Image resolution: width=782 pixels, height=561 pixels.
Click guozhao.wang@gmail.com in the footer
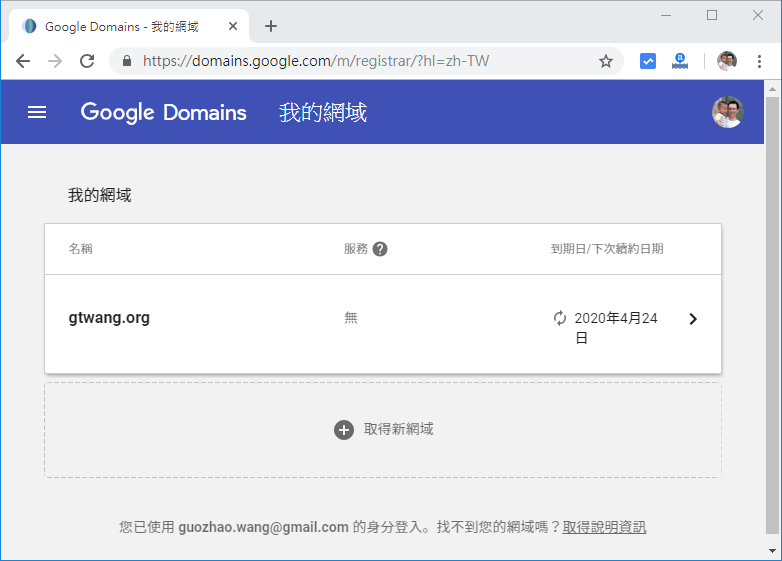pyautogui.click(x=263, y=527)
